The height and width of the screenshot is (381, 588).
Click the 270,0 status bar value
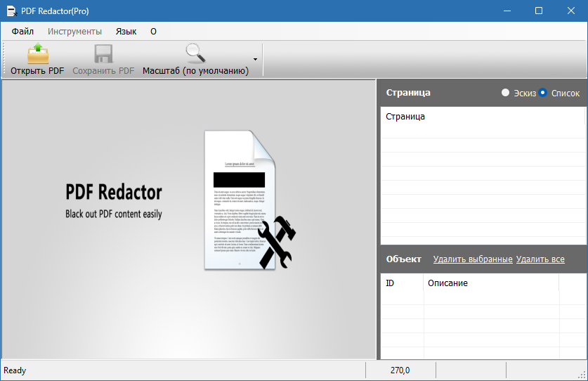400,370
